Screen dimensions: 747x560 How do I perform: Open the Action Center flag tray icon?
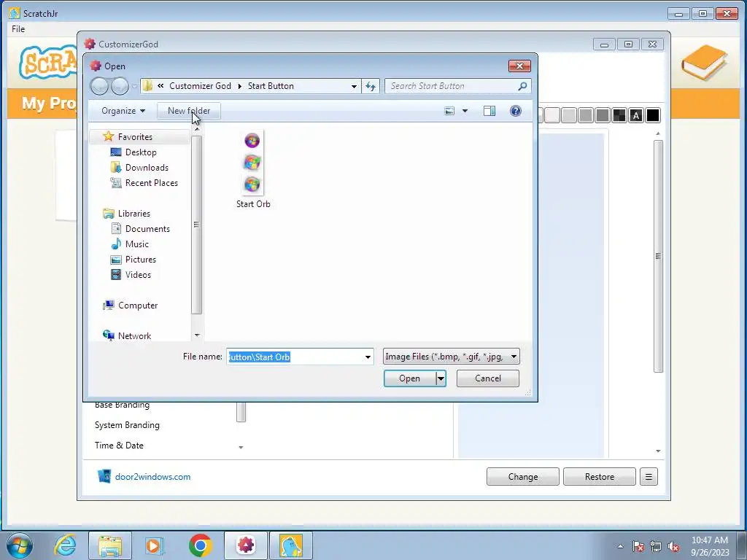638,547
